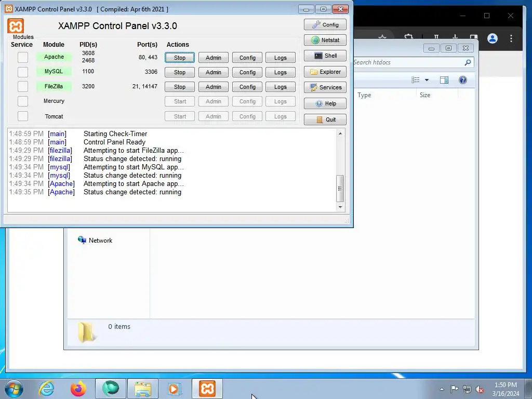Viewport: 532px width, 399px height.
Task: Click the FileZilla module label
Action: (x=54, y=86)
